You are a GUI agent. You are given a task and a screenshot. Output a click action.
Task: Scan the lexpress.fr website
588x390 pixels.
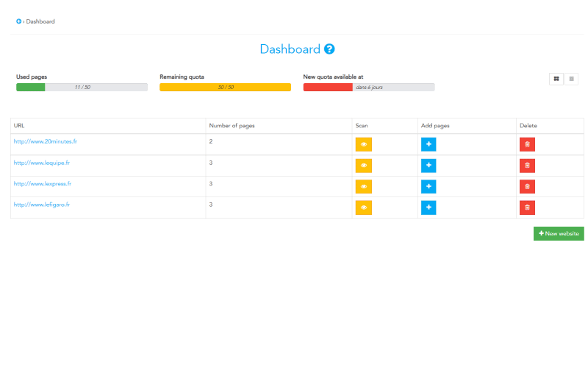click(364, 187)
